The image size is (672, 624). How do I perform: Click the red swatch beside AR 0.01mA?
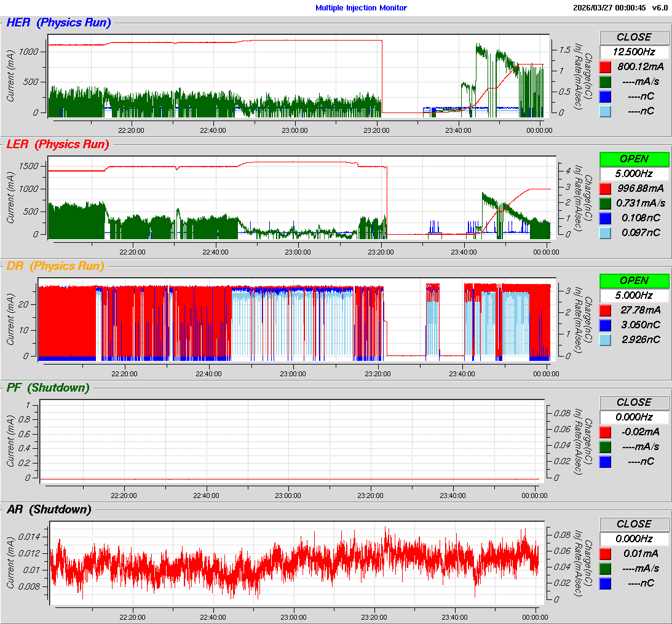(605, 553)
